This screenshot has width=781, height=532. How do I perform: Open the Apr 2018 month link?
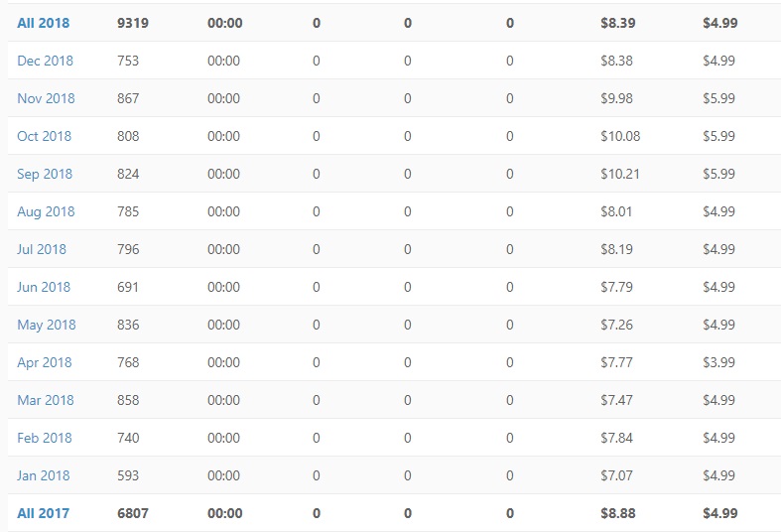coord(45,362)
